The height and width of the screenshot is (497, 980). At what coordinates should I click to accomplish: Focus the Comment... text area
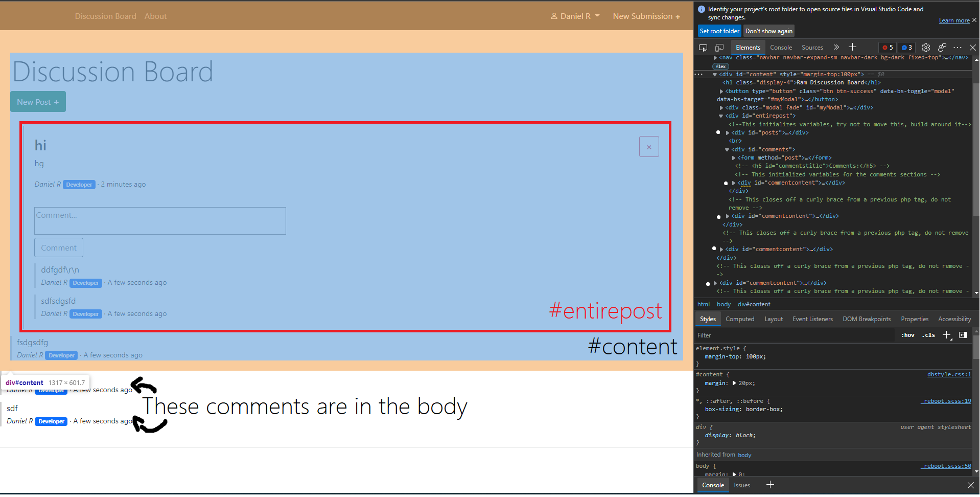pos(160,221)
